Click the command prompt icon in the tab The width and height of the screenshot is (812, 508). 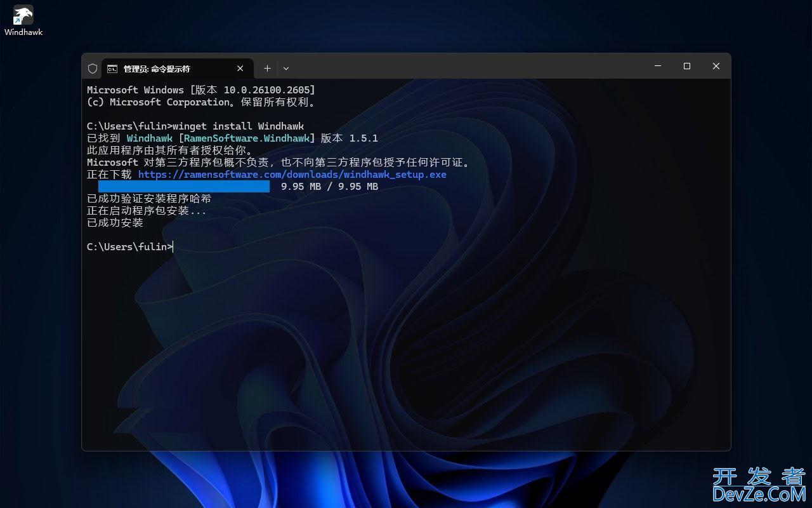pyautogui.click(x=112, y=69)
